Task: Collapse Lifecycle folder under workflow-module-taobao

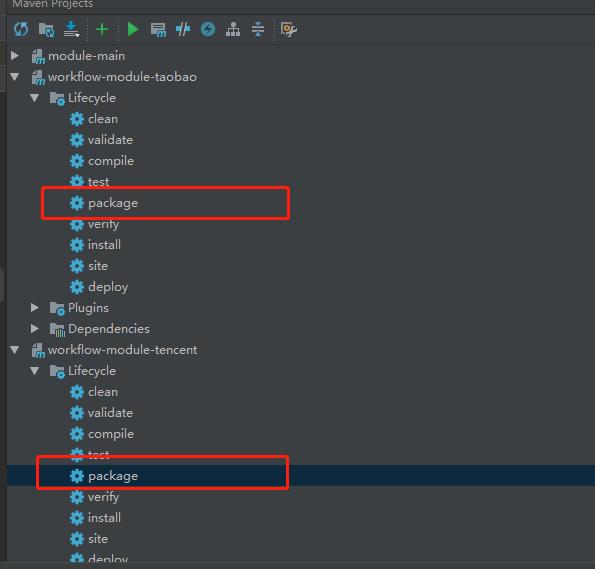Action: (35, 98)
